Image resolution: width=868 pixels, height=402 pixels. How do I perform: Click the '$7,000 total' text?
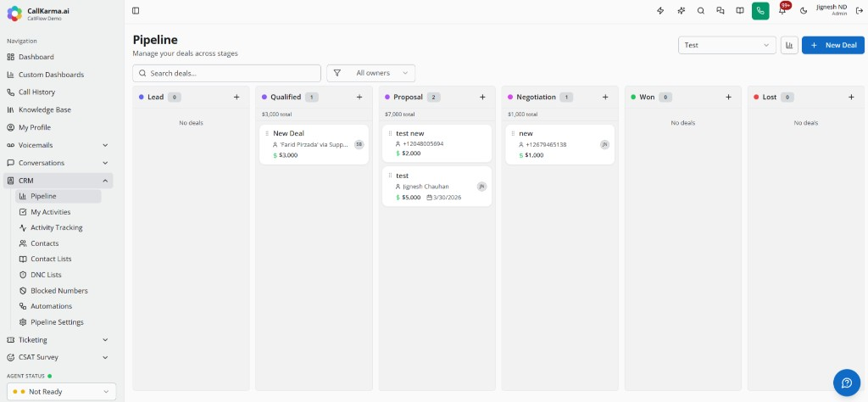tap(400, 114)
